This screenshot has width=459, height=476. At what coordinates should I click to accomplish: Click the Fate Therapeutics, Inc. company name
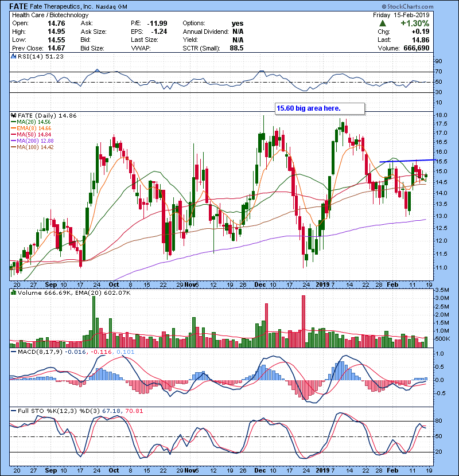coord(61,7)
